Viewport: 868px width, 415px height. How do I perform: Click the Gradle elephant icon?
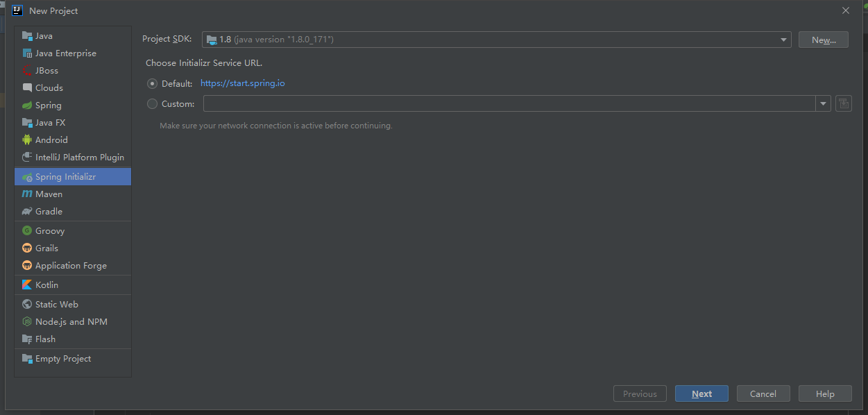tap(27, 212)
